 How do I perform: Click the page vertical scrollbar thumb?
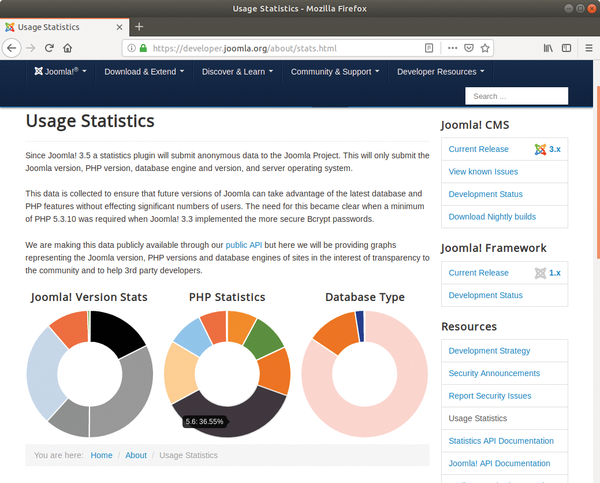click(x=598, y=172)
